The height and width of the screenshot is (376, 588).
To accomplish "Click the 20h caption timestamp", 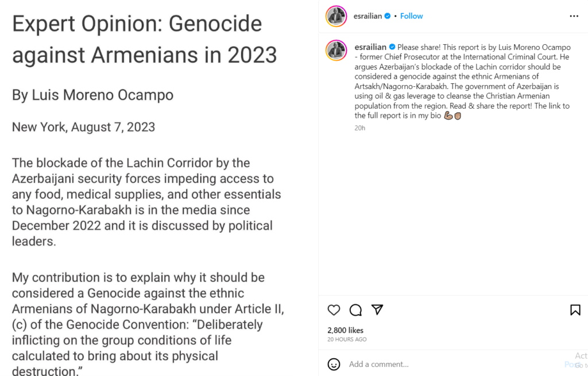I will (x=360, y=128).
